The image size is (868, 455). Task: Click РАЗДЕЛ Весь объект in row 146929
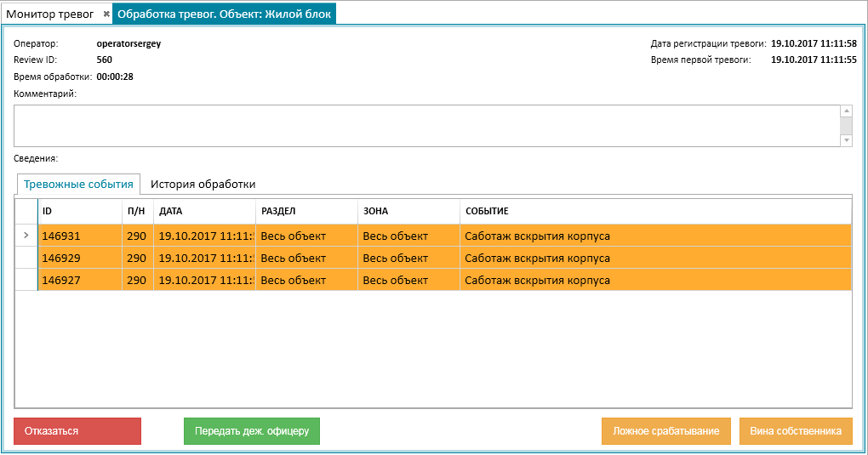[x=306, y=258]
